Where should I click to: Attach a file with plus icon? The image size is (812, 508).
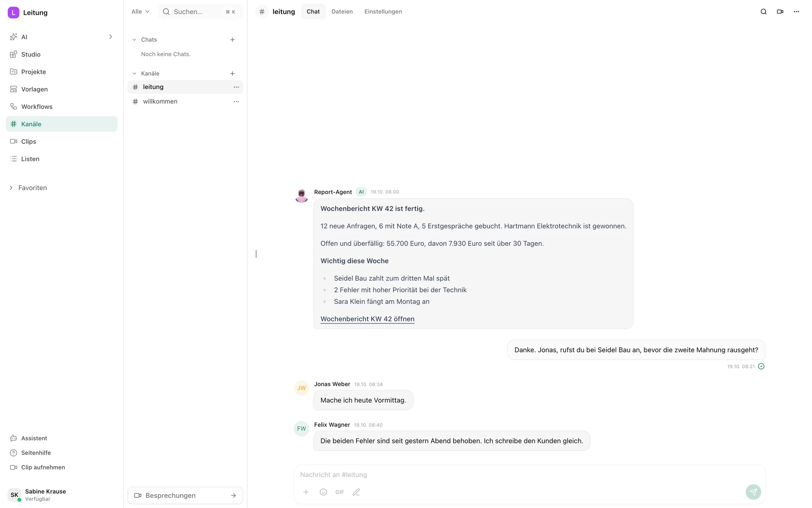[x=306, y=492]
